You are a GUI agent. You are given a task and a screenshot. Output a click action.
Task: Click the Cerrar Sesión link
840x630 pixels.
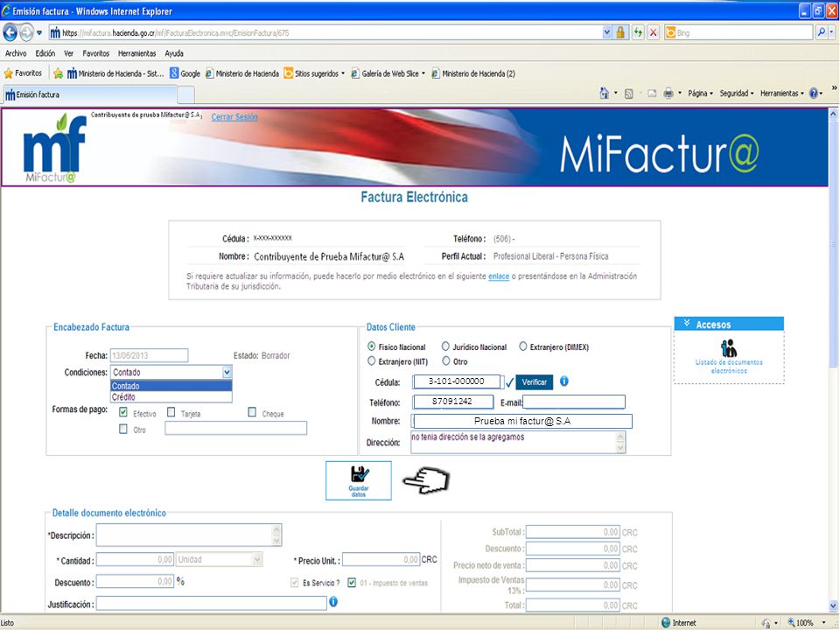[x=234, y=116]
